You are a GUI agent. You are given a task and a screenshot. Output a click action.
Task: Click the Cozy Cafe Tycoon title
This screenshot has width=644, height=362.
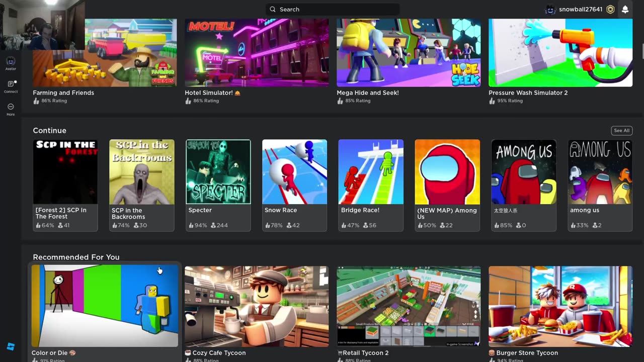tap(215, 353)
